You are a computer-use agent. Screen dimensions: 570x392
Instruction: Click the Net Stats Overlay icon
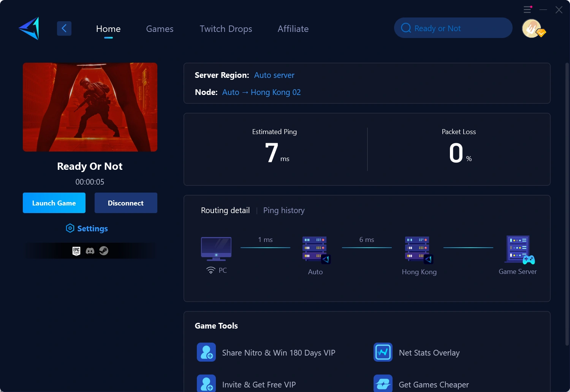[383, 352]
